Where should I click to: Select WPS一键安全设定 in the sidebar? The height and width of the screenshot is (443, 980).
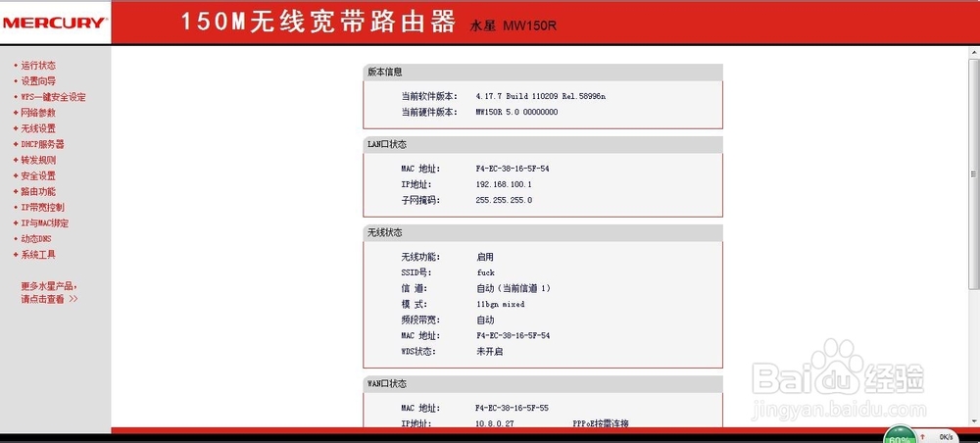coord(53,97)
